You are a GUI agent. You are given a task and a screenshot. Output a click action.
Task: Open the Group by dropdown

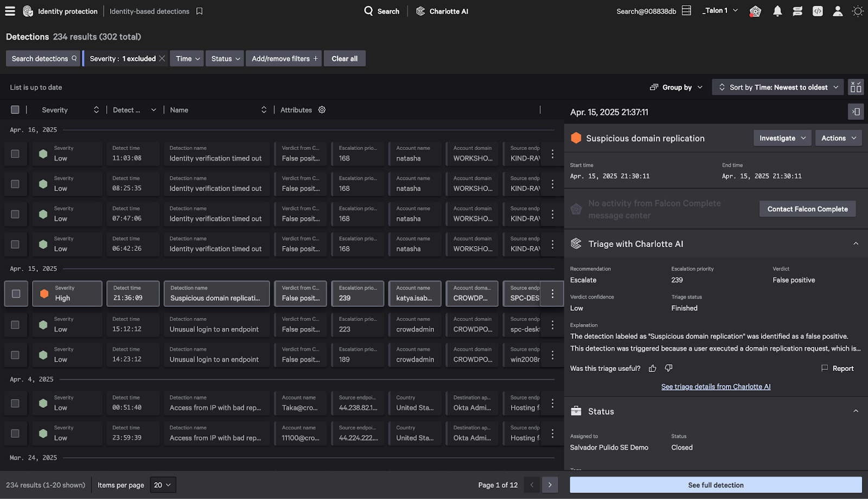tap(676, 87)
